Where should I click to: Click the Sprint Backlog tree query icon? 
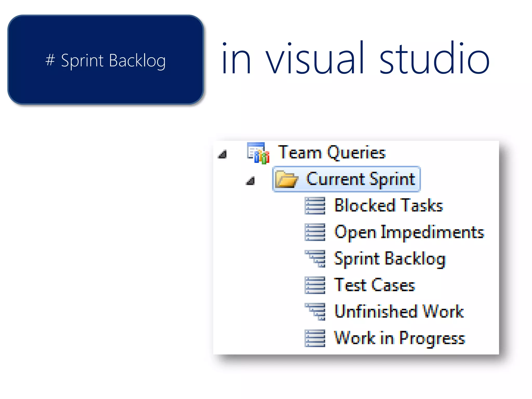tap(315, 259)
